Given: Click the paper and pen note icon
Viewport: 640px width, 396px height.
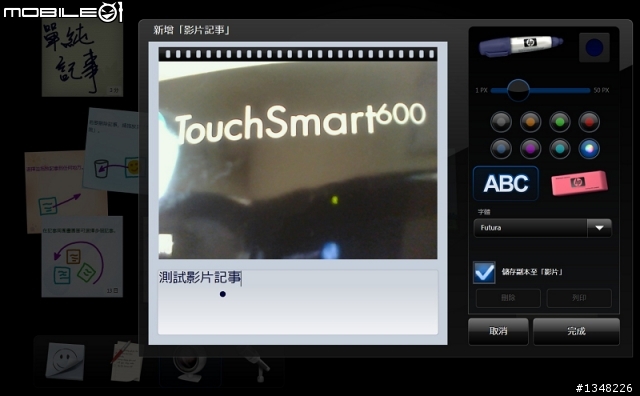Looking at the screenshot, I should (126, 361).
